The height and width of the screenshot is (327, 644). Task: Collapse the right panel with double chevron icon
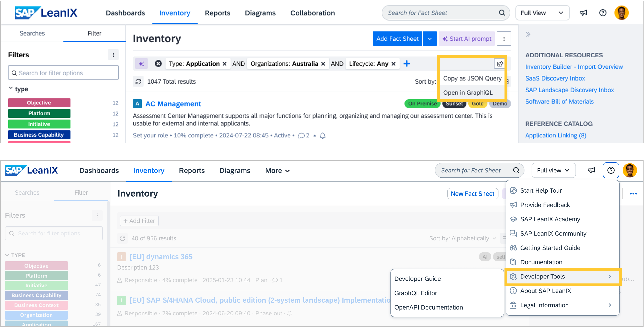(528, 34)
